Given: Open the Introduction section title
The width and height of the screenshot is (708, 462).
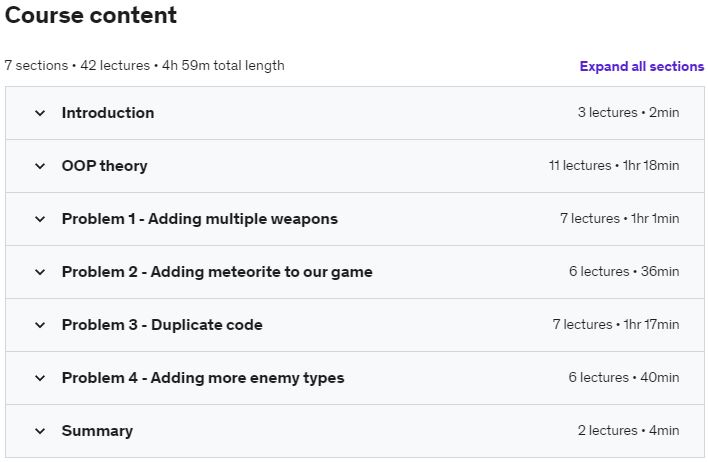Looking at the screenshot, I should [x=108, y=113].
